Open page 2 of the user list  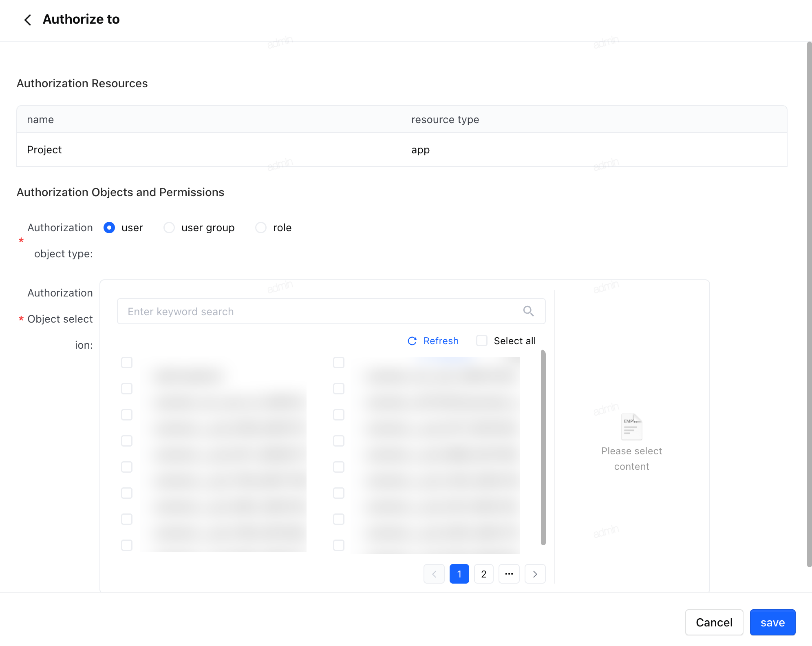point(484,574)
